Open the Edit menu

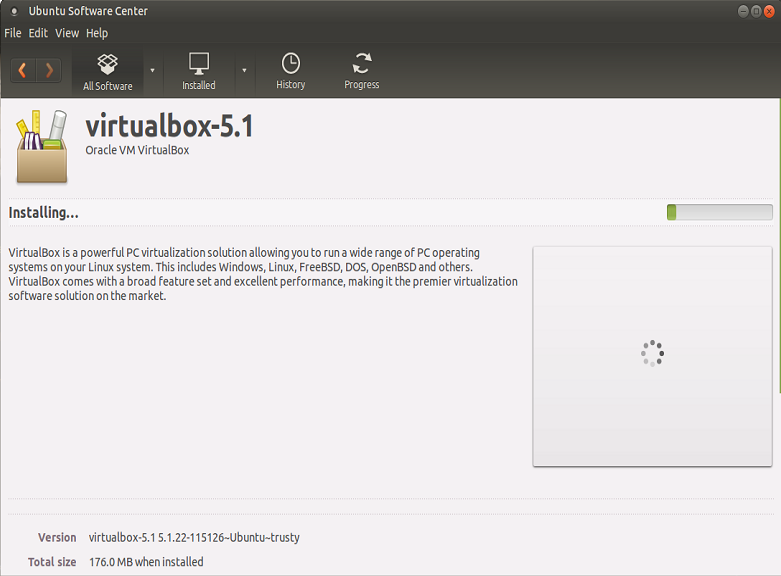coord(38,33)
